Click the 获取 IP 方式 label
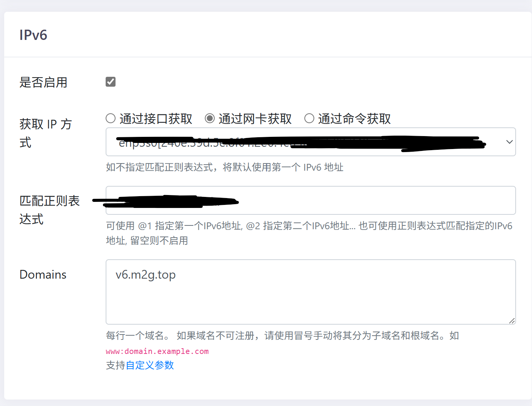The width and height of the screenshot is (532, 406). [46, 133]
